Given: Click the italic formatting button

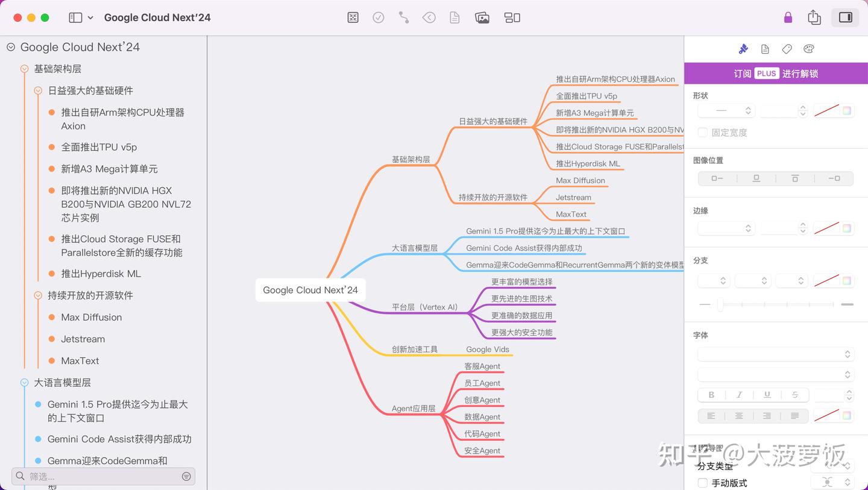Looking at the screenshot, I should pyautogui.click(x=739, y=395).
